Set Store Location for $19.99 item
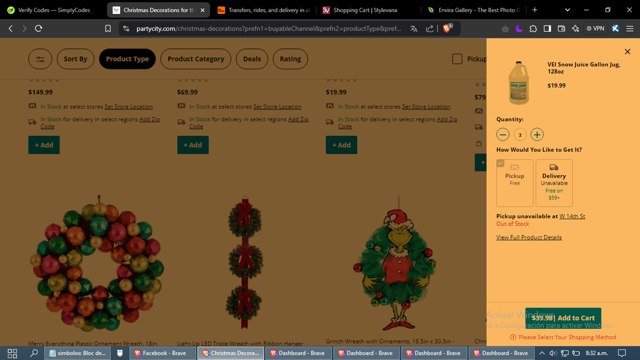The image size is (640, 360). tap(426, 107)
